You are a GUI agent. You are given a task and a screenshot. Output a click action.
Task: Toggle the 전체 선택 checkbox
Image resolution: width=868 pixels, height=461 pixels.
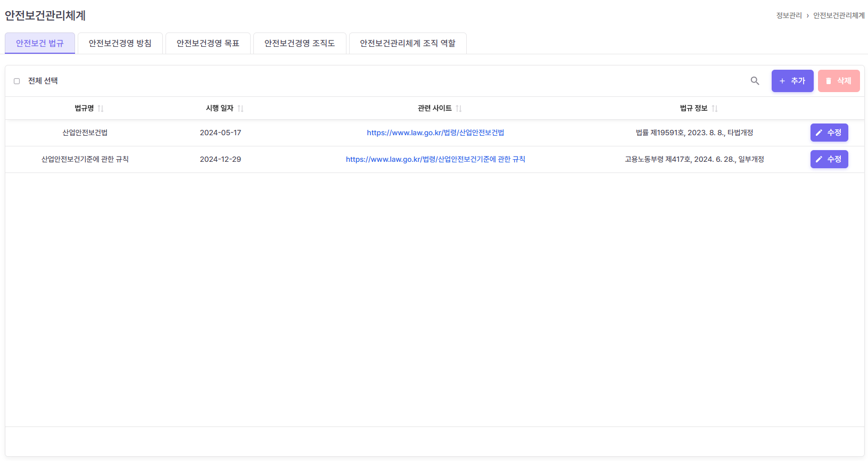click(x=17, y=81)
